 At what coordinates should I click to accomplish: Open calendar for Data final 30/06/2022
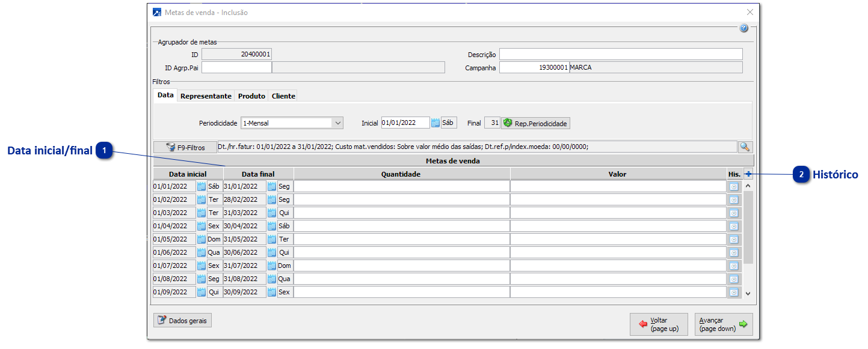(272, 252)
